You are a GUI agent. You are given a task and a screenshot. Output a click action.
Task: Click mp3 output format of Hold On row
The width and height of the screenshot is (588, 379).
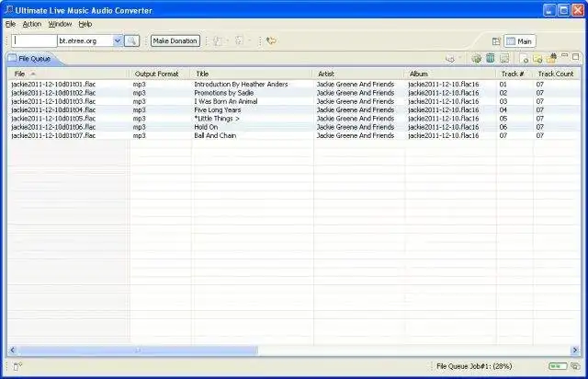coord(139,127)
